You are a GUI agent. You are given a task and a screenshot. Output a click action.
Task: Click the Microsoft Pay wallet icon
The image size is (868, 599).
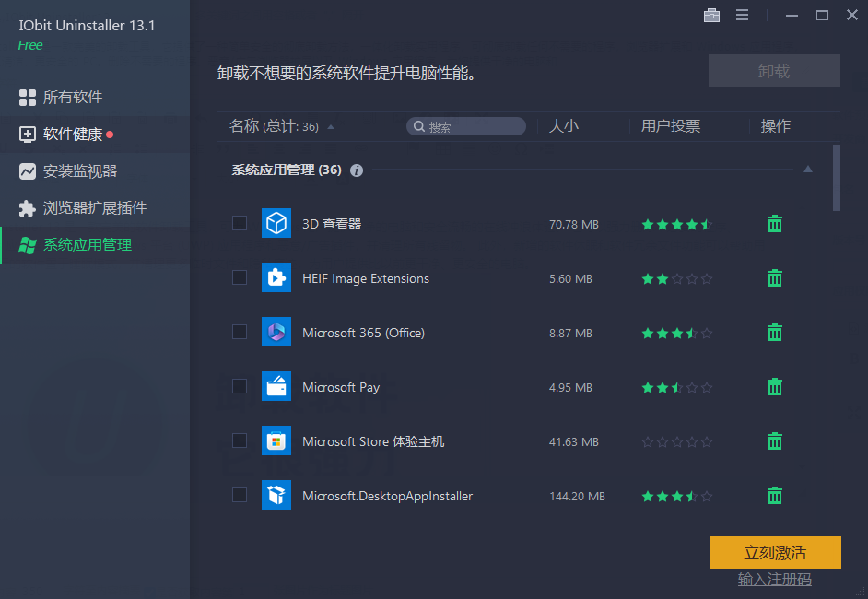coord(276,386)
